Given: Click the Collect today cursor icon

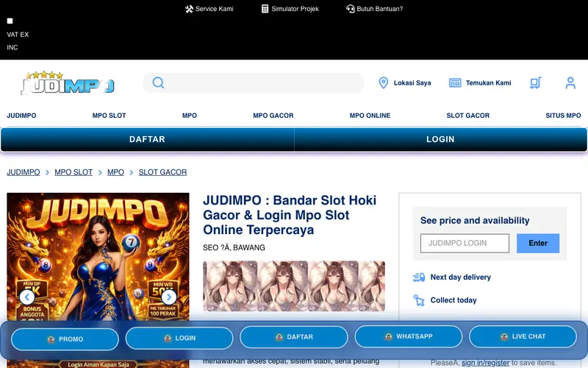Looking at the screenshot, I should click(x=419, y=300).
